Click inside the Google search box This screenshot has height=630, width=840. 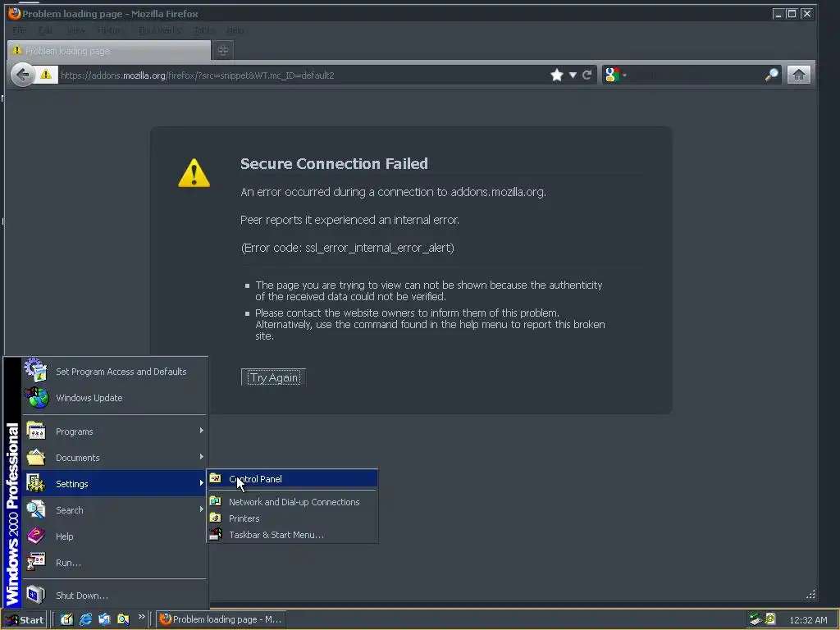[696, 75]
